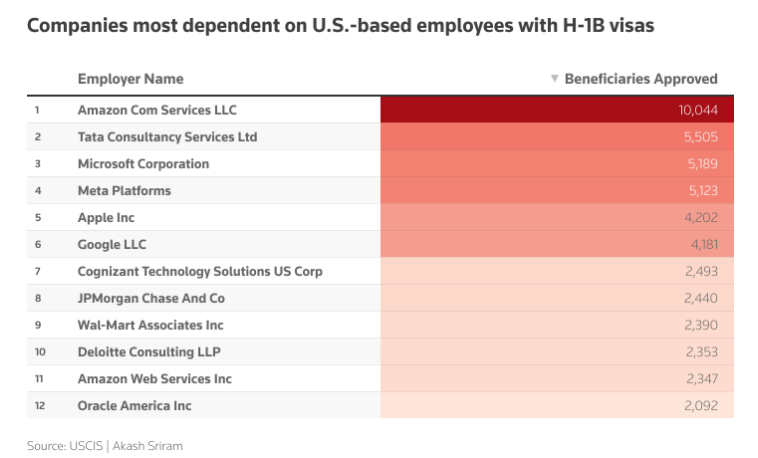Select the Amazon Web Services Inc row
This screenshot has width=758, height=458.
(154, 379)
